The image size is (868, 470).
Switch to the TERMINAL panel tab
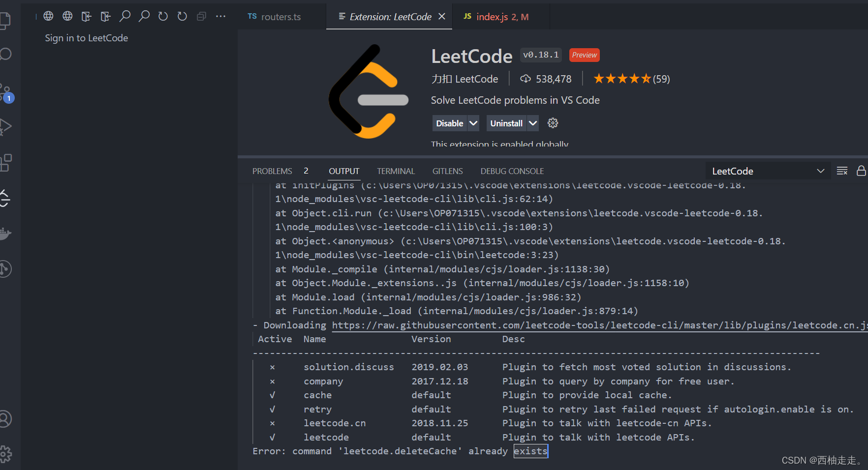pos(396,171)
